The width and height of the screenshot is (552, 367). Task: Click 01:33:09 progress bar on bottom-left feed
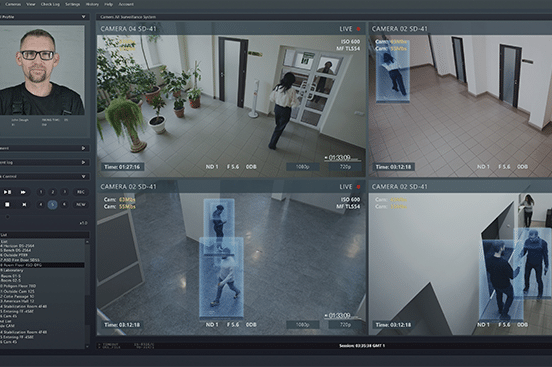[343, 316]
